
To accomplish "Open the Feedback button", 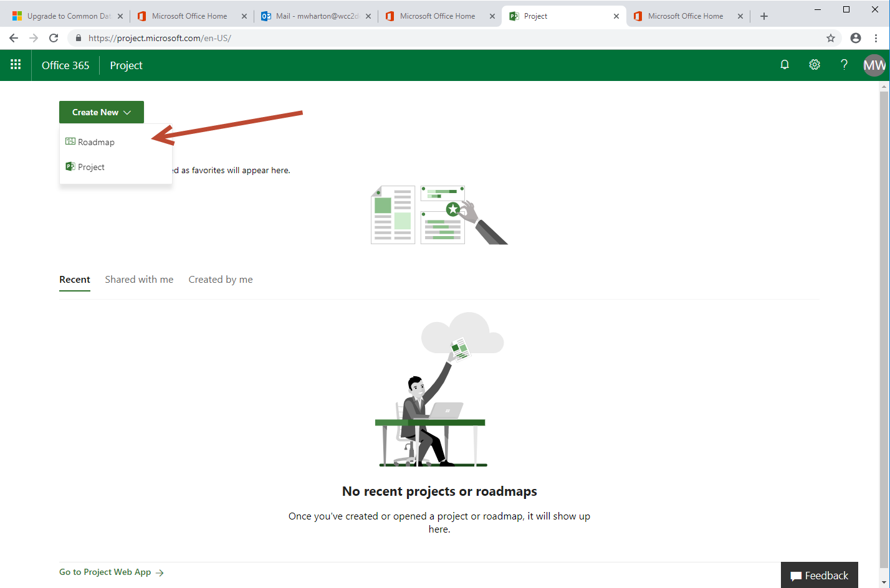I will coord(819,575).
